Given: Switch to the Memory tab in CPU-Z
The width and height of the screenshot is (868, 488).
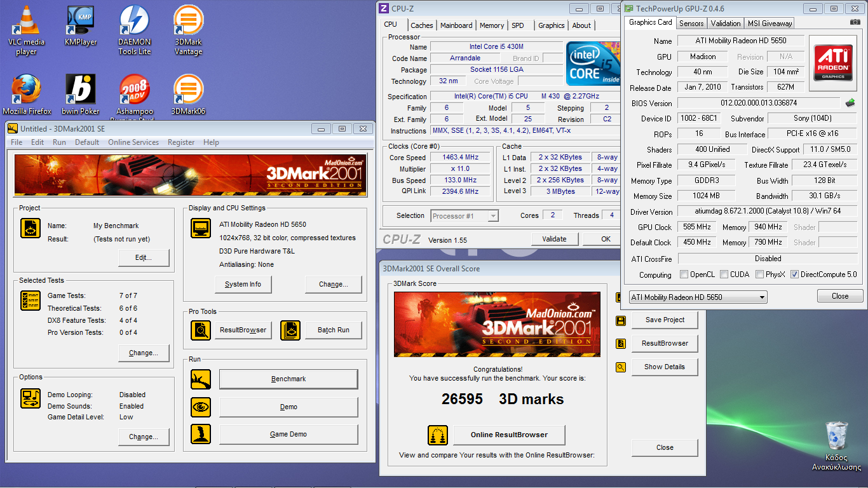Looking at the screenshot, I should click(492, 25).
